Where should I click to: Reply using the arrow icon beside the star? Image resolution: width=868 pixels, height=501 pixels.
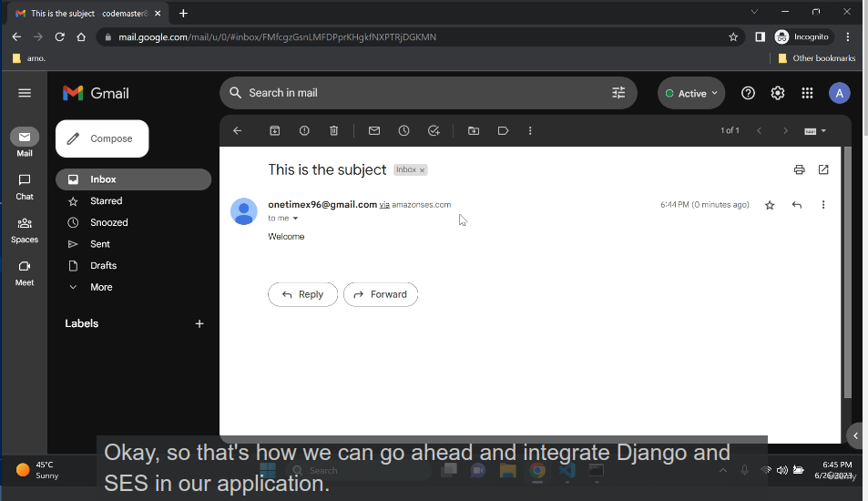pyautogui.click(x=797, y=205)
